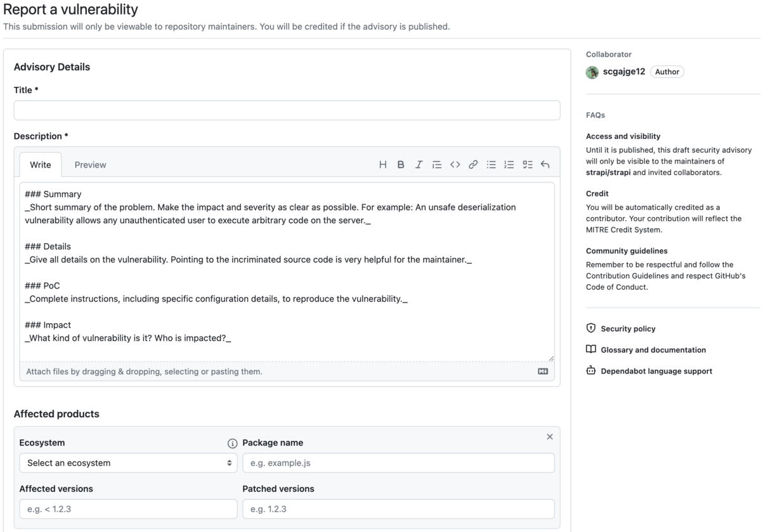
Task: Click the "Affected products" heading
Action: pyautogui.click(x=56, y=414)
